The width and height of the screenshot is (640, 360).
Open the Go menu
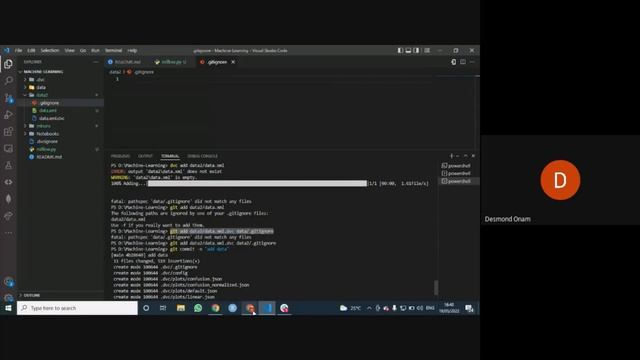(83, 51)
